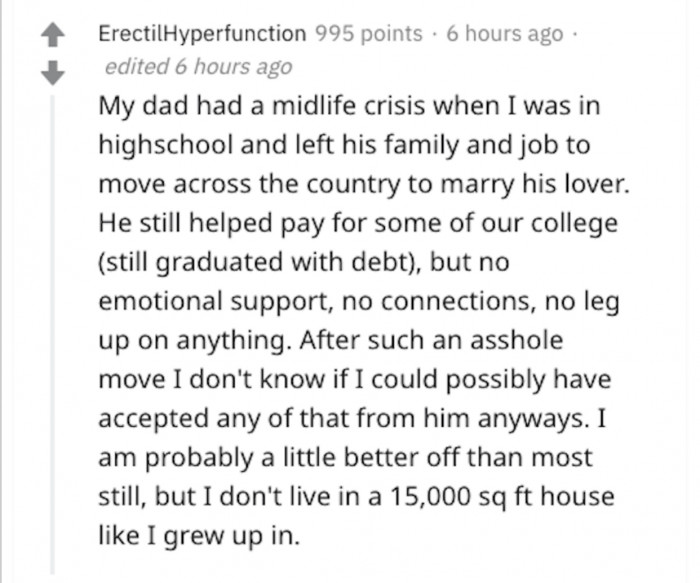Click the '15,000' number in the comment

pos(430,496)
